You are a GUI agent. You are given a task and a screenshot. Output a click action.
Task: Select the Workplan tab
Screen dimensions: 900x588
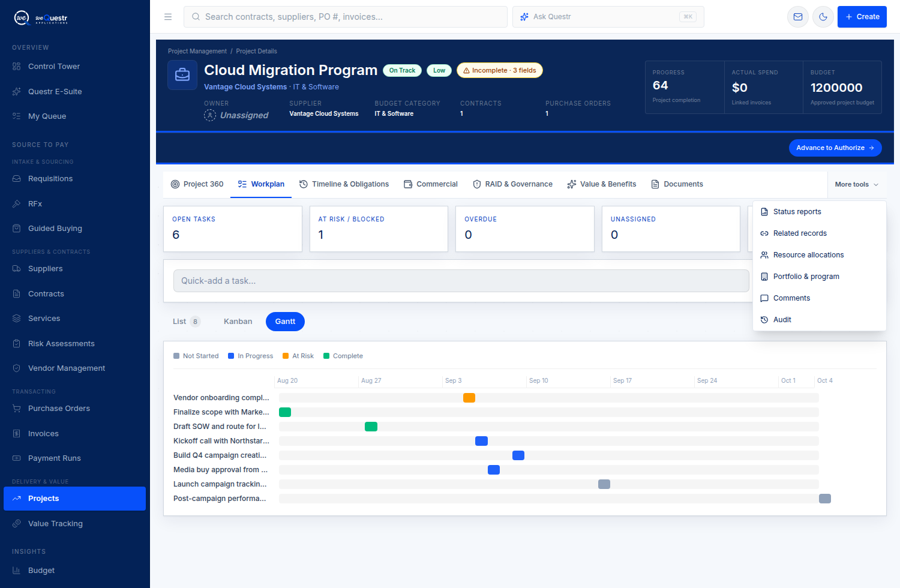point(261,184)
